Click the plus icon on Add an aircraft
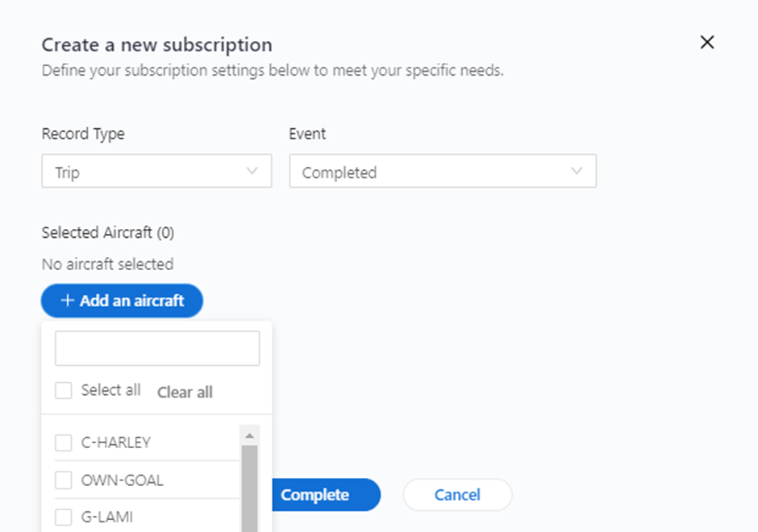758x532 pixels. tap(67, 301)
